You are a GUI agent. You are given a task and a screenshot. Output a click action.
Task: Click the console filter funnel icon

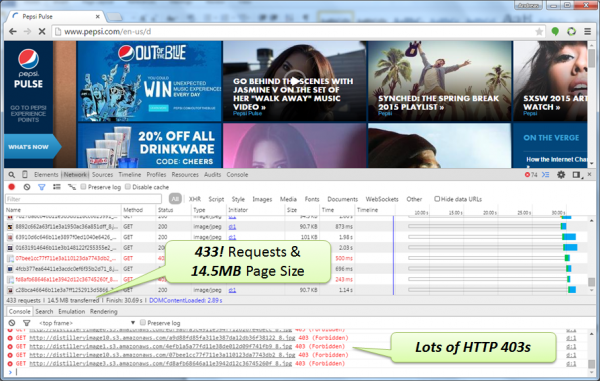coord(26,323)
